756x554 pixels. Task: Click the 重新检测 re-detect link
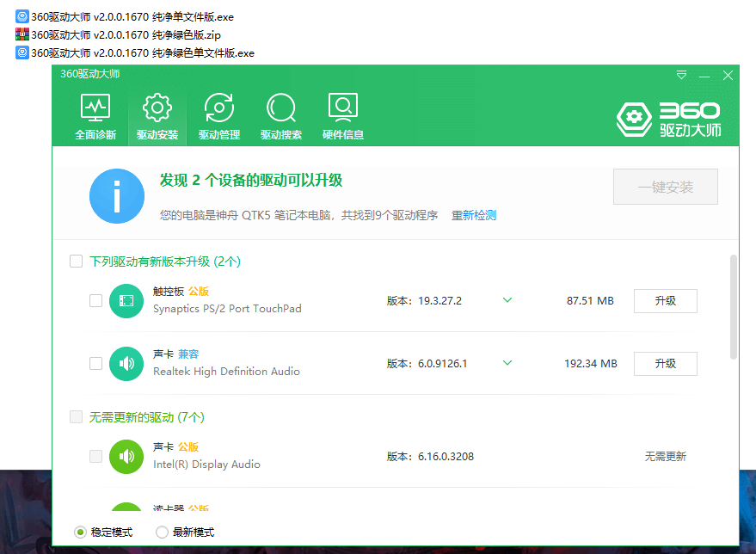pos(473,215)
